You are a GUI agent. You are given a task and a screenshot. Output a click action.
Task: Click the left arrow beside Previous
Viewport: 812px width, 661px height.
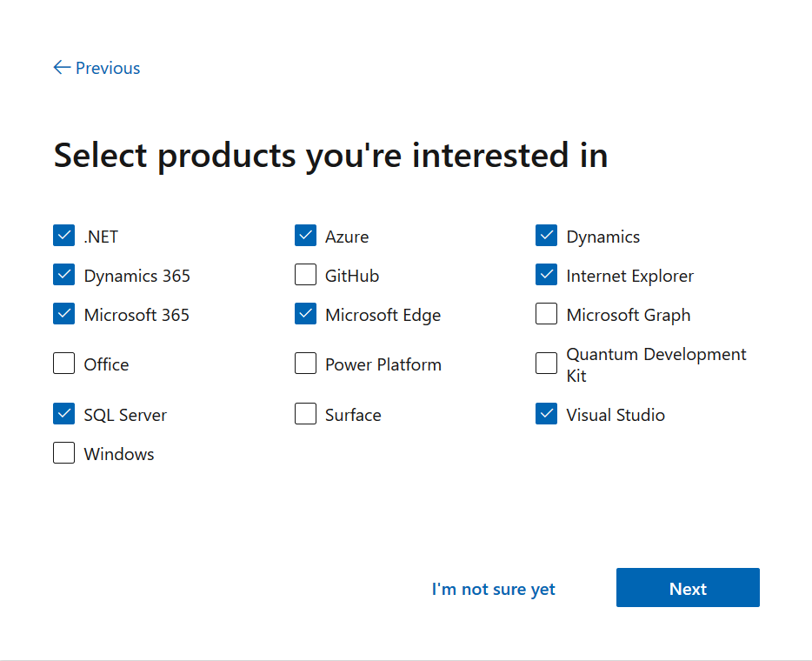coord(61,68)
